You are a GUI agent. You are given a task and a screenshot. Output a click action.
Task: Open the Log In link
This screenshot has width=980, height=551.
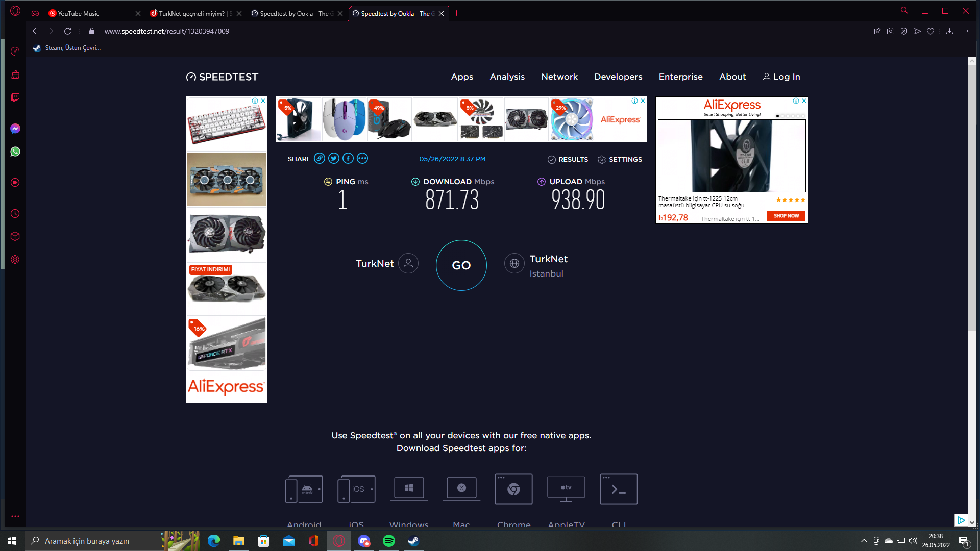coord(781,77)
